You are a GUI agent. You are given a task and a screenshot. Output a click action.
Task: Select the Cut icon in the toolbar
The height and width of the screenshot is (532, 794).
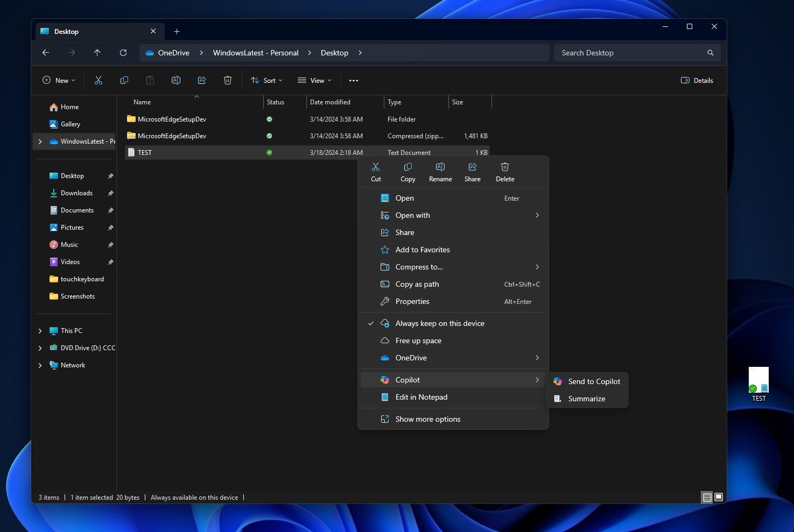pos(99,80)
